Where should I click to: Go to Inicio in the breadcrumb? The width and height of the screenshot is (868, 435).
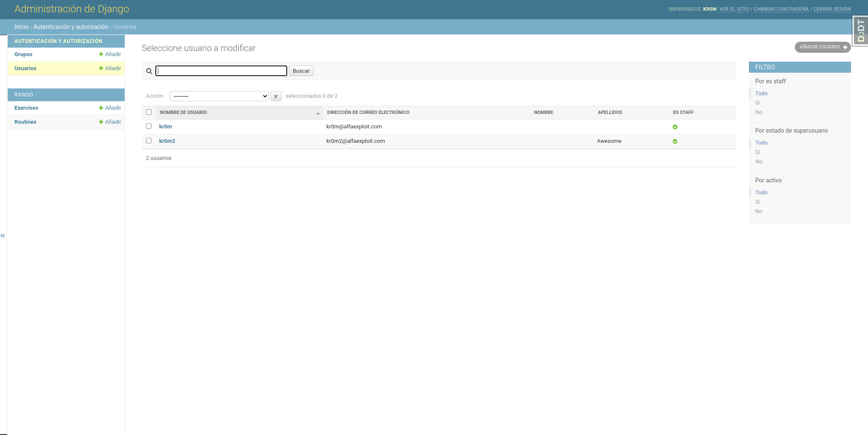22,27
